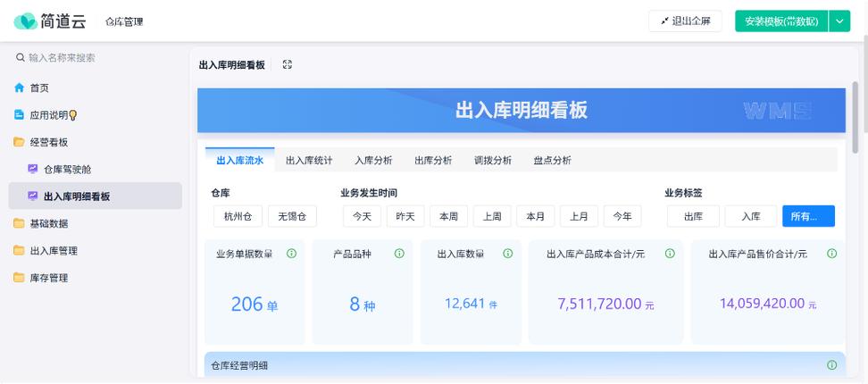Click the 首页 home icon

pos(20,88)
